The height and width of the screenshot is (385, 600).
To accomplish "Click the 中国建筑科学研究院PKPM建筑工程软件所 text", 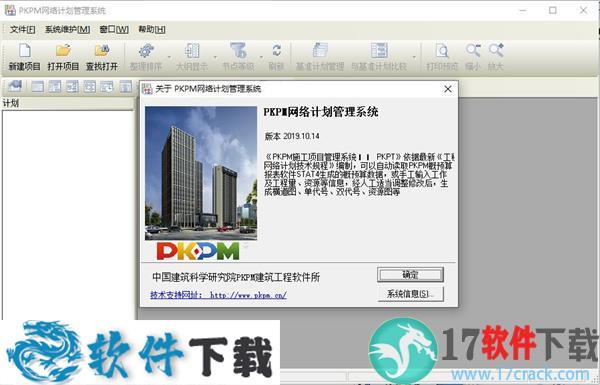I will point(236,277).
